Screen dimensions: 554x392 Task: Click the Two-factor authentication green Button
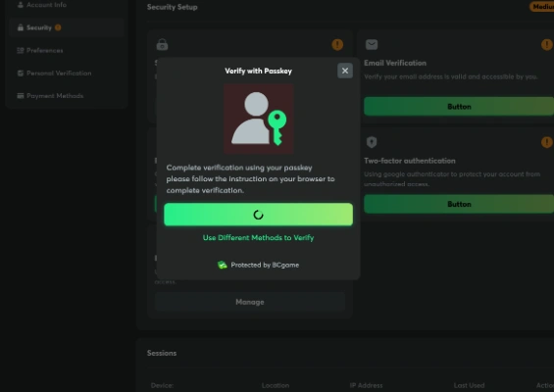point(459,204)
